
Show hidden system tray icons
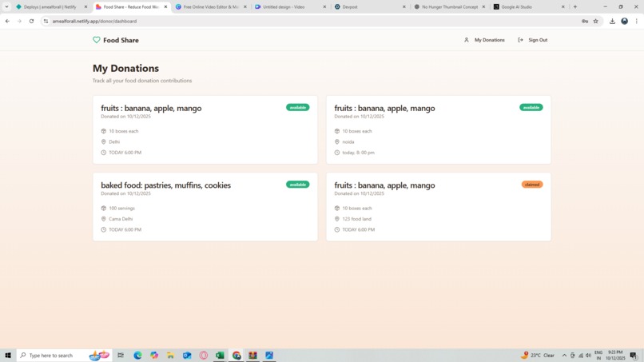[564, 356]
